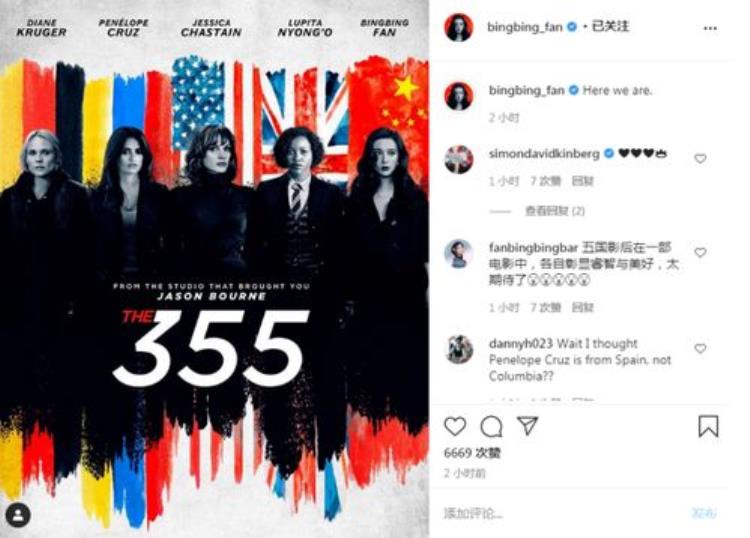Show tagged people icon on the poster
The width and height of the screenshot is (750, 538).
[x=18, y=515]
